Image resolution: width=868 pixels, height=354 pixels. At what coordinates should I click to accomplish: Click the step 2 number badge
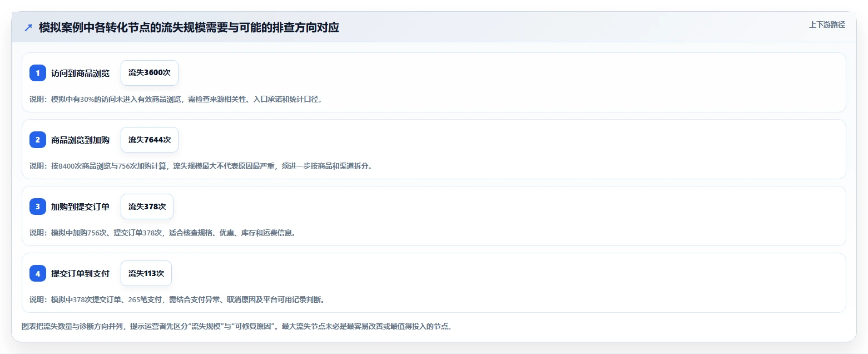click(38, 140)
